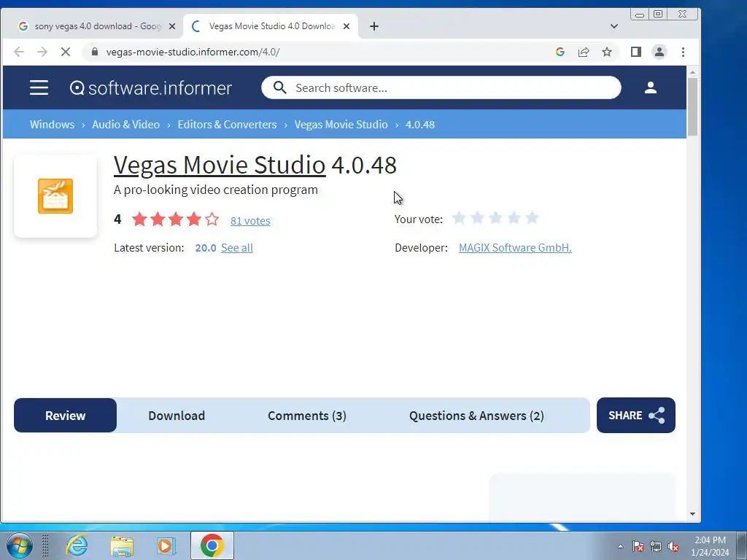This screenshot has width=747, height=560.
Task: Go to Vegas Movie Studio breadcrumb
Action: point(341,124)
